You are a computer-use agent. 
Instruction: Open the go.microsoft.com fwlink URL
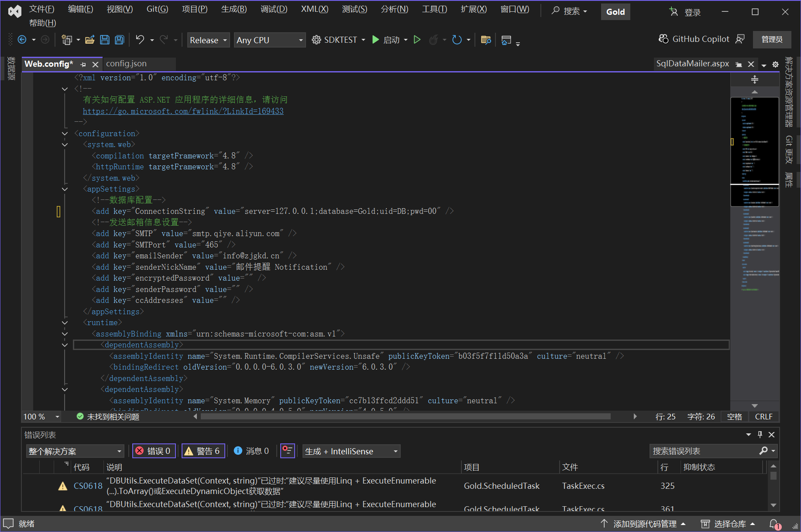point(183,111)
